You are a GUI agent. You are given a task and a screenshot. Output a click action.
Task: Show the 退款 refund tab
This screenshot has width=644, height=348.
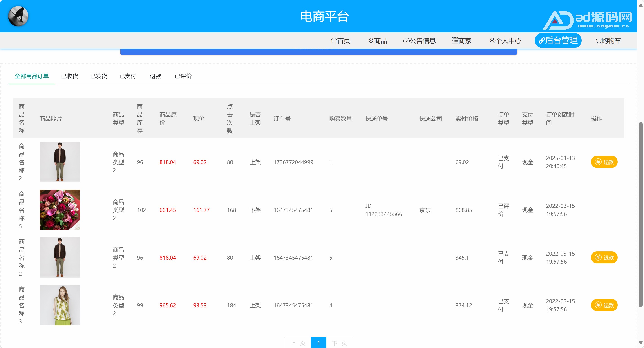coord(155,76)
